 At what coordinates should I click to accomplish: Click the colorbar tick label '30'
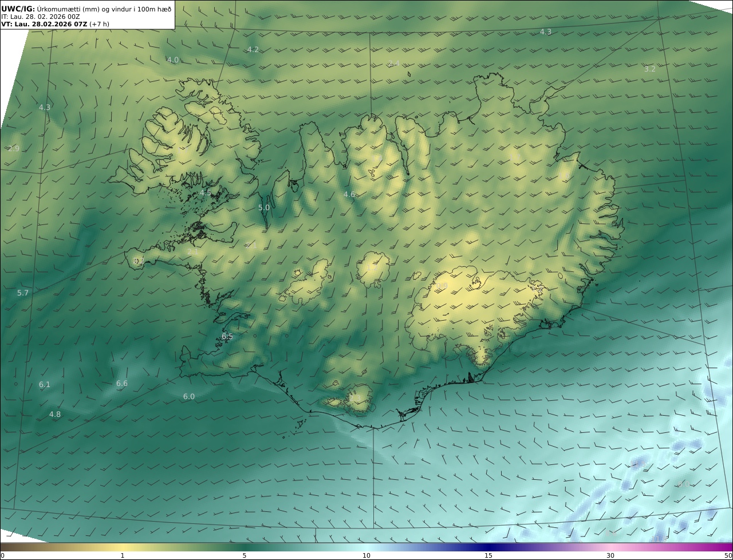(x=610, y=555)
